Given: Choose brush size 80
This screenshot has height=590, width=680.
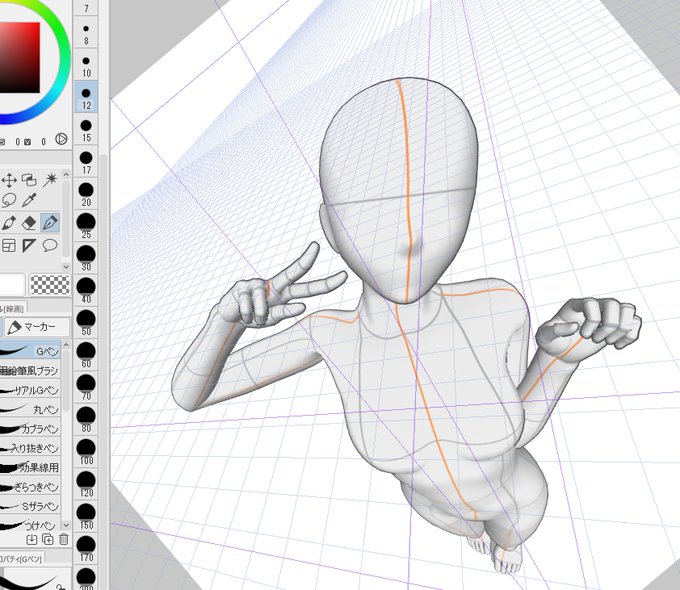Looking at the screenshot, I should point(86,420).
